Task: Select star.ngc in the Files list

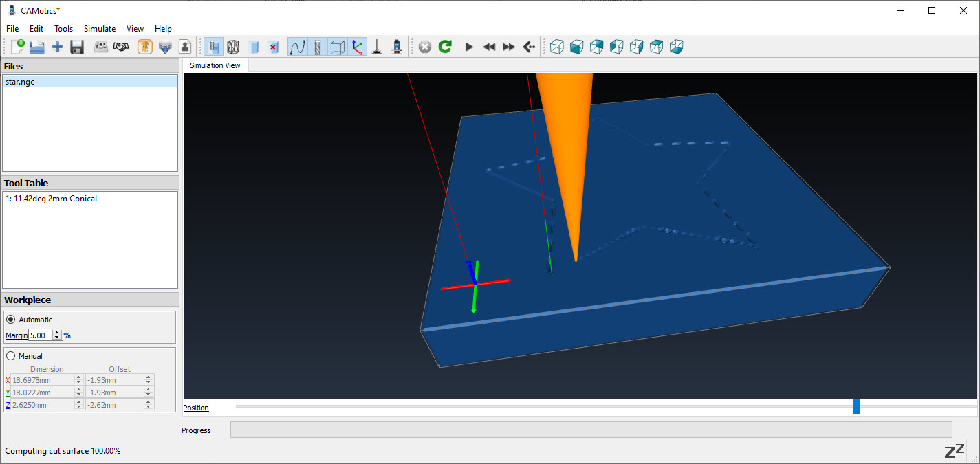Action: click(20, 82)
